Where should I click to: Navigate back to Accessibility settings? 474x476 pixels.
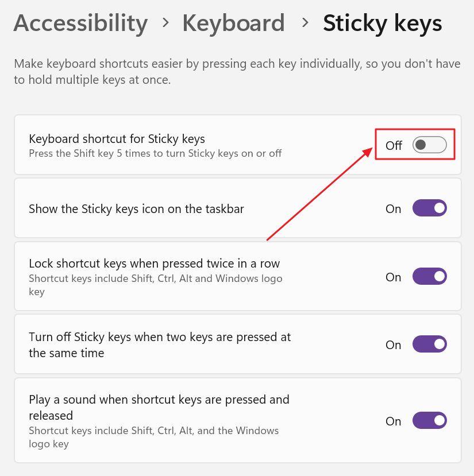coord(80,23)
